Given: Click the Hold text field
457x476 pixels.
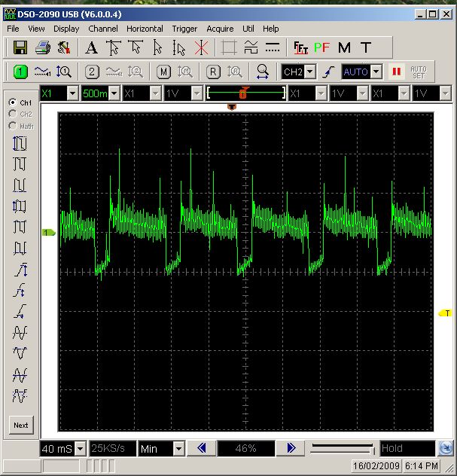Looking at the screenshot, I should coord(407,448).
